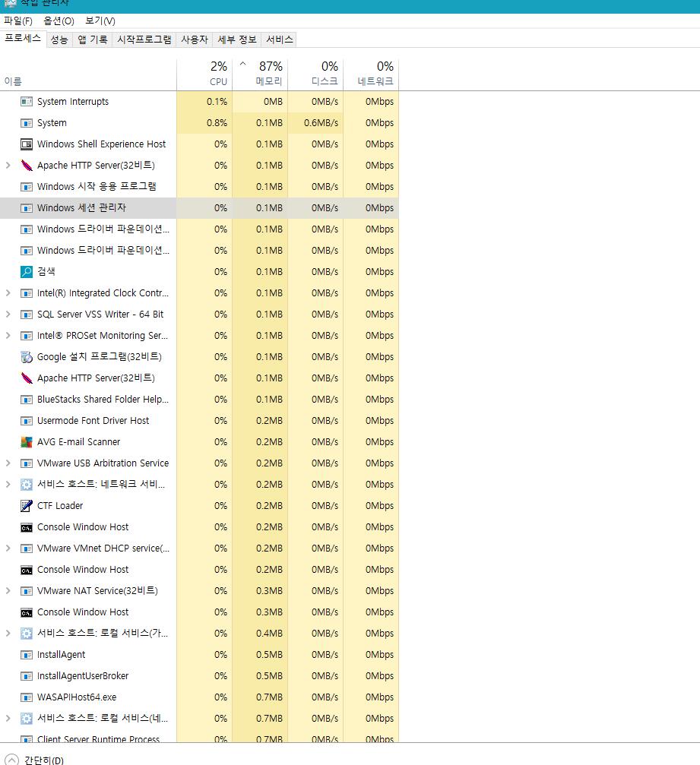Screen dimensions: 700x765
Task: Click the System Interrupts icon
Action: (x=27, y=101)
